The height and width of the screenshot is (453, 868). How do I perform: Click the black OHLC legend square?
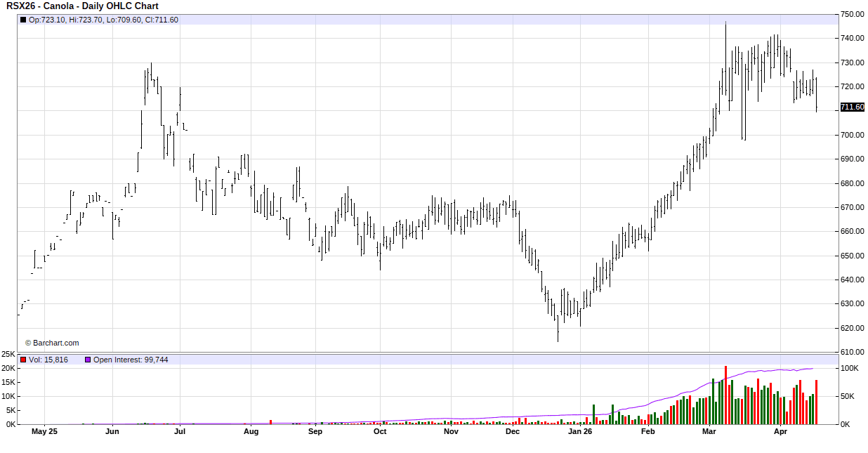(x=23, y=20)
